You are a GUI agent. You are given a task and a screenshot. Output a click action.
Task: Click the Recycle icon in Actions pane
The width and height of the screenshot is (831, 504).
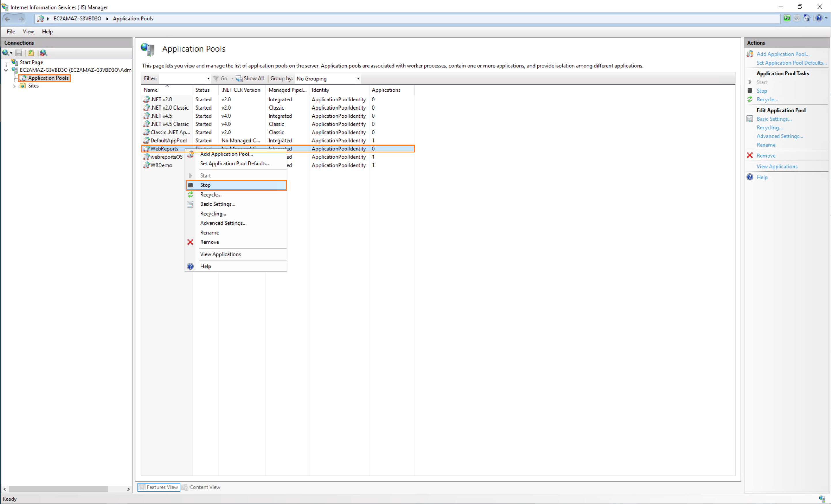click(x=750, y=99)
